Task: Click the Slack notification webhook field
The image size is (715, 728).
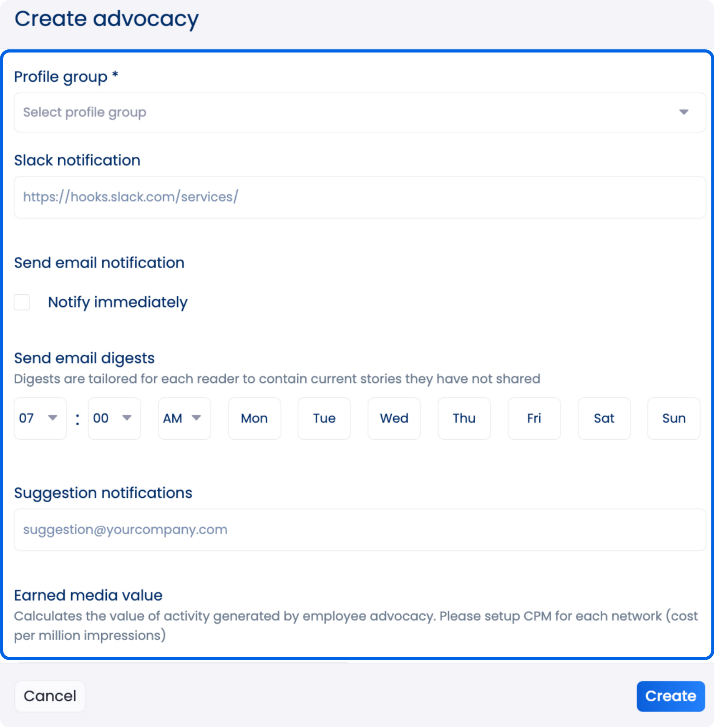Action: click(x=359, y=197)
